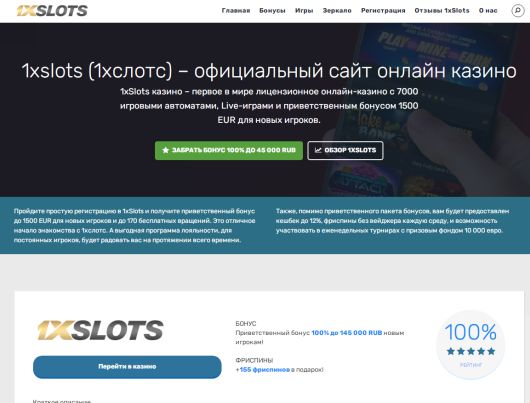Open the search magnifier icon in header
Screen dimensions: 530x403
coord(517,10)
